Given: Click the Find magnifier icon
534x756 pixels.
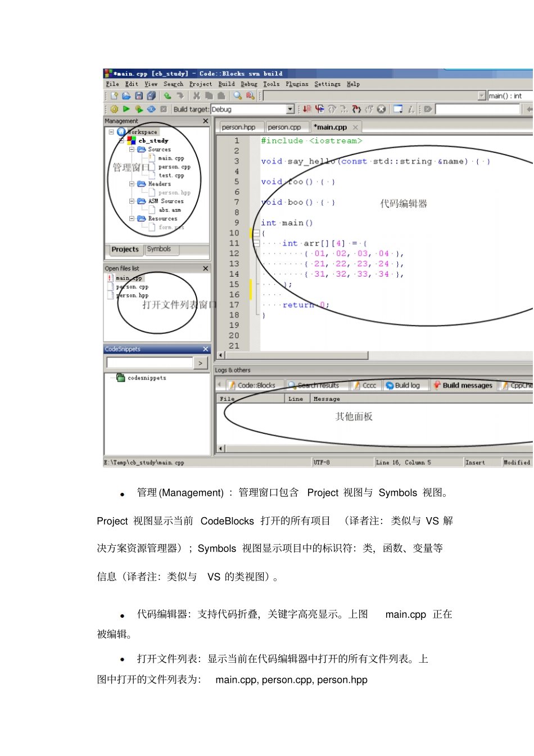Looking at the screenshot, I should [x=238, y=96].
